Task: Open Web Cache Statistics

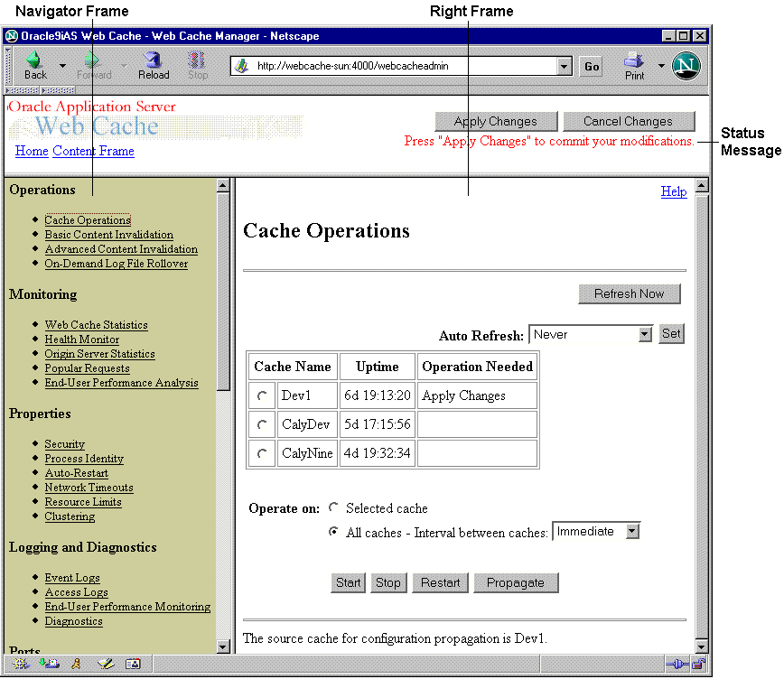Action: (x=96, y=325)
